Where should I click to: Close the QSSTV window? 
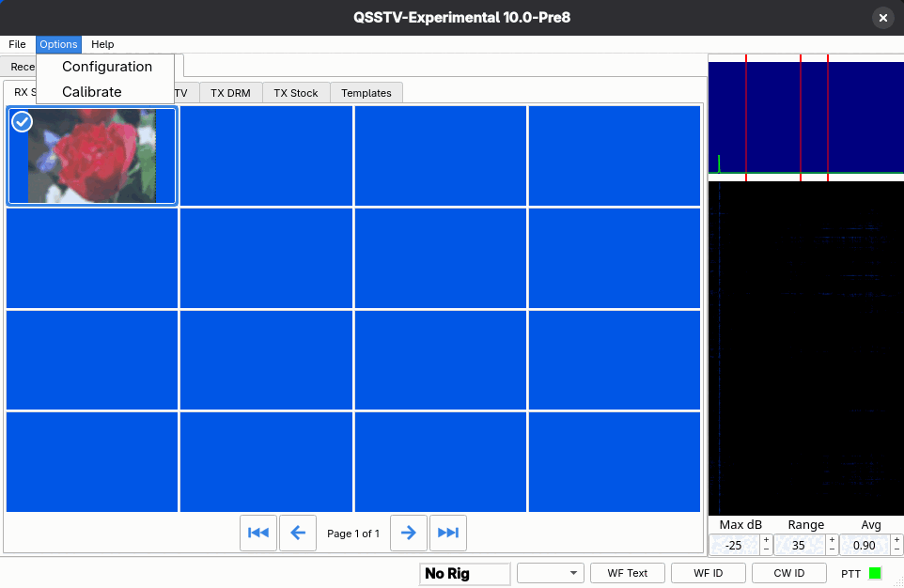pos(882,18)
